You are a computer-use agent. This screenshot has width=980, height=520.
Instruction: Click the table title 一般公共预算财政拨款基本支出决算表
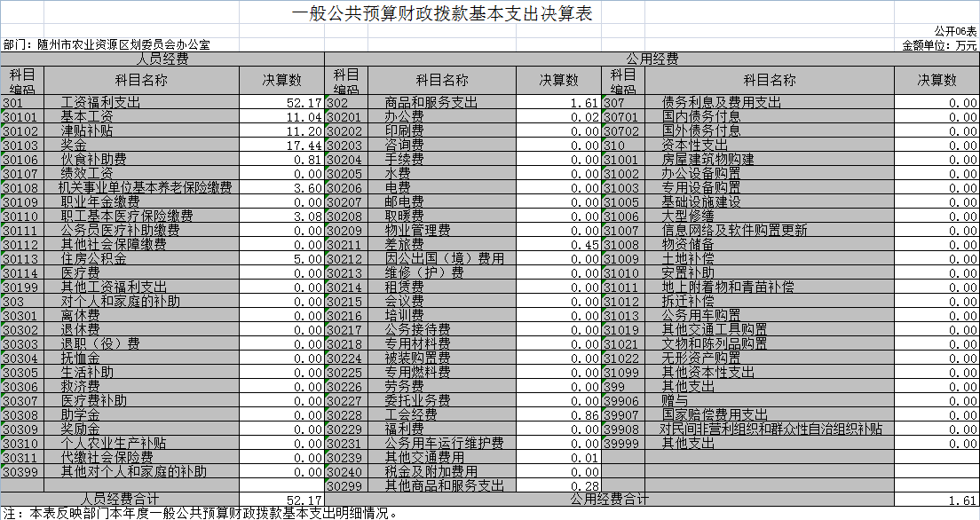click(x=441, y=14)
